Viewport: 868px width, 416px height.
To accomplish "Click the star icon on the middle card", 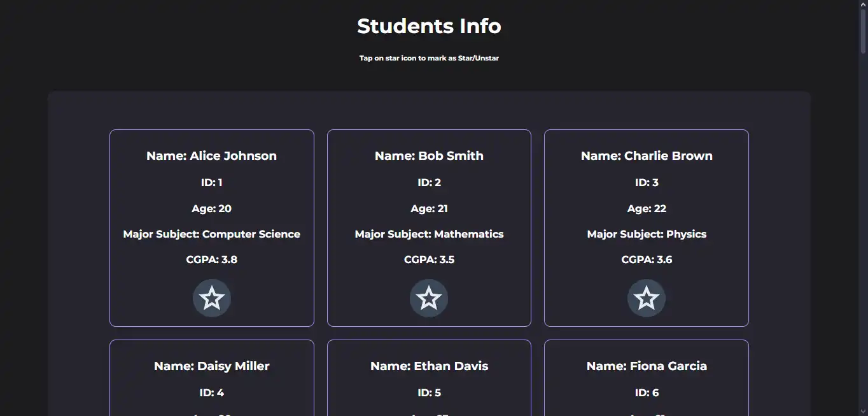I will click(429, 298).
